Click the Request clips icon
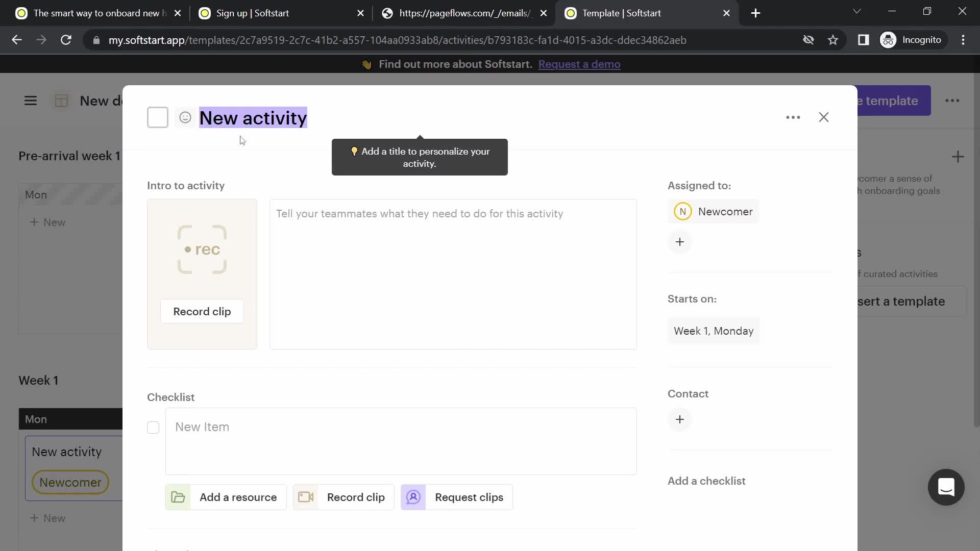980x551 pixels. click(413, 496)
